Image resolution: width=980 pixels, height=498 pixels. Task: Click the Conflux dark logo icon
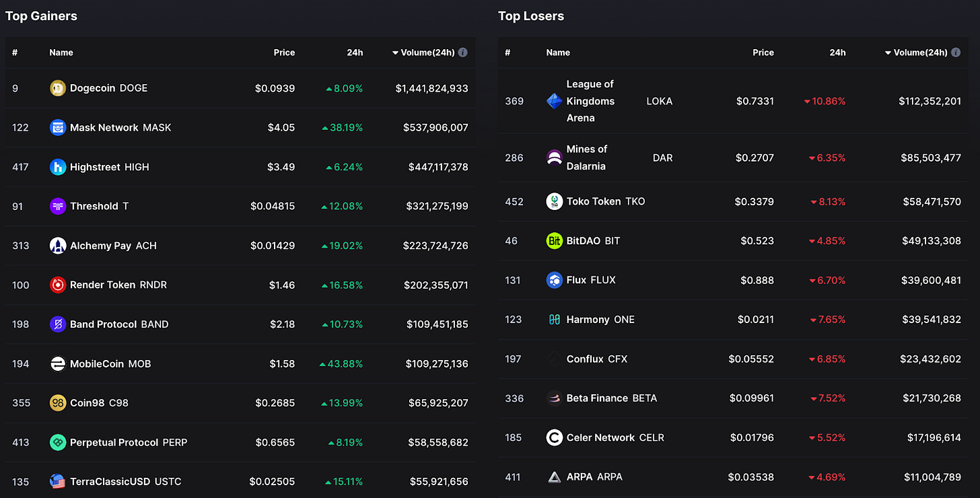click(x=554, y=359)
